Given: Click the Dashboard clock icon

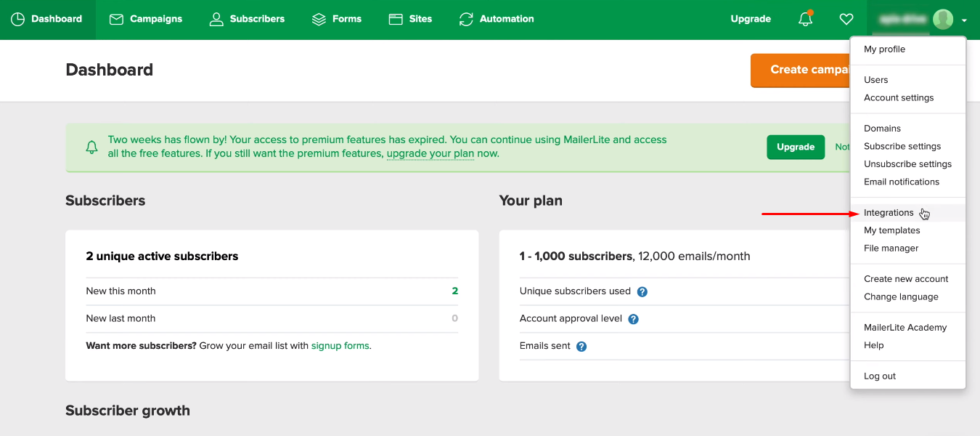Looking at the screenshot, I should tap(18, 19).
